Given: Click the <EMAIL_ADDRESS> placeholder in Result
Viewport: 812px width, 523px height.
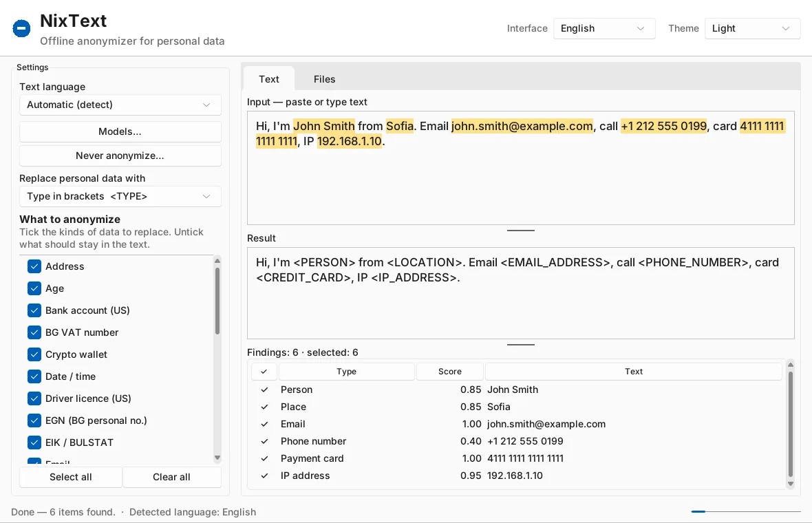Looking at the screenshot, I should [555, 263].
